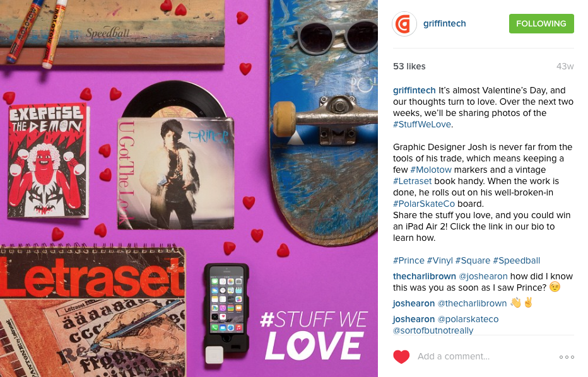Open the #Prince hashtag
The height and width of the screenshot is (377, 588).
(409, 260)
